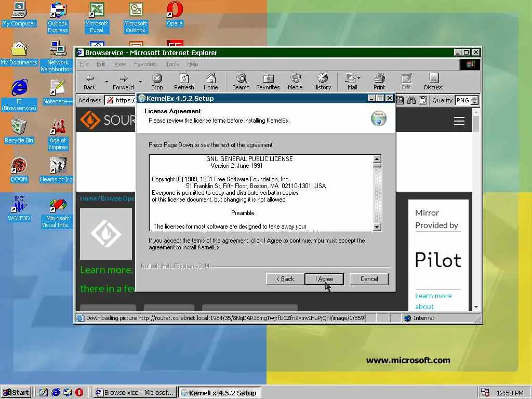Open Media pane in IE toolbar
Screen dimensions: 532x399
(x=295, y=82)
